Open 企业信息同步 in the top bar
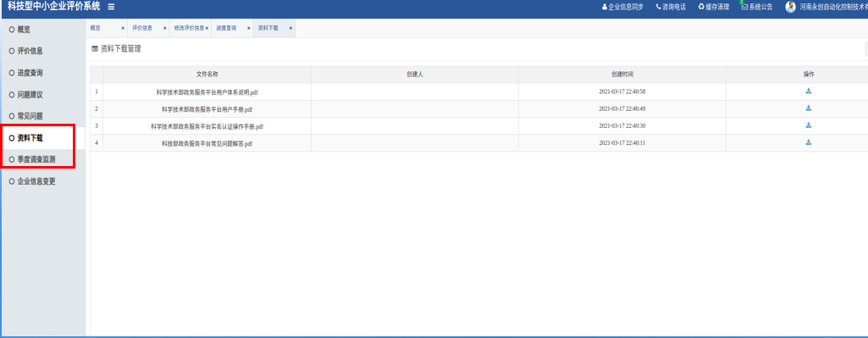 622,8
